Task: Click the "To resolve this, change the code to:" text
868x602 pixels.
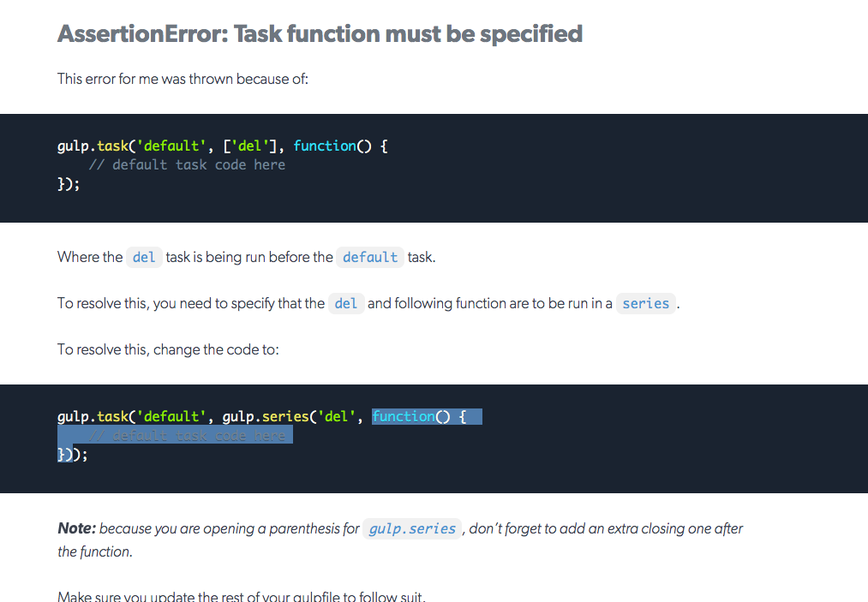Action: tap(168, 349)
